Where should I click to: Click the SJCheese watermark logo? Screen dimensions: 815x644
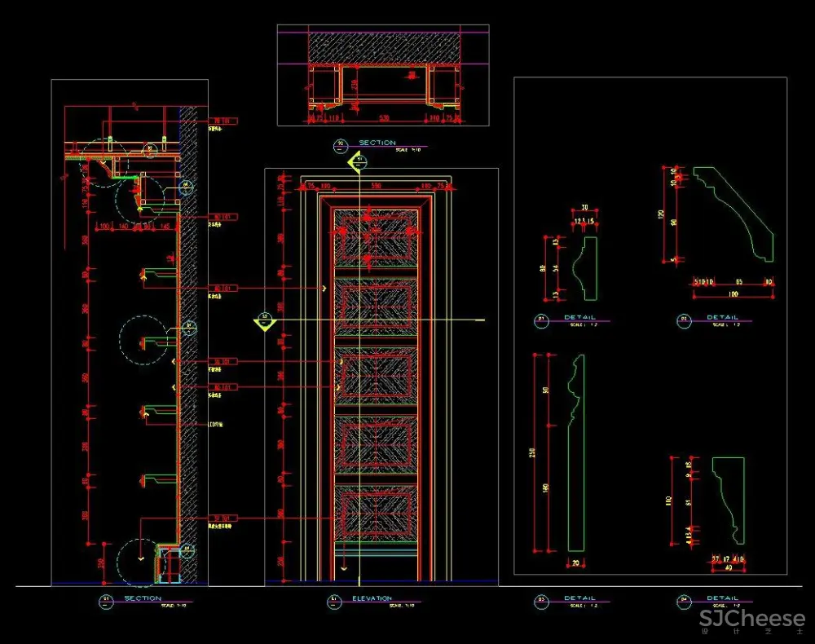tap(751, 620)
